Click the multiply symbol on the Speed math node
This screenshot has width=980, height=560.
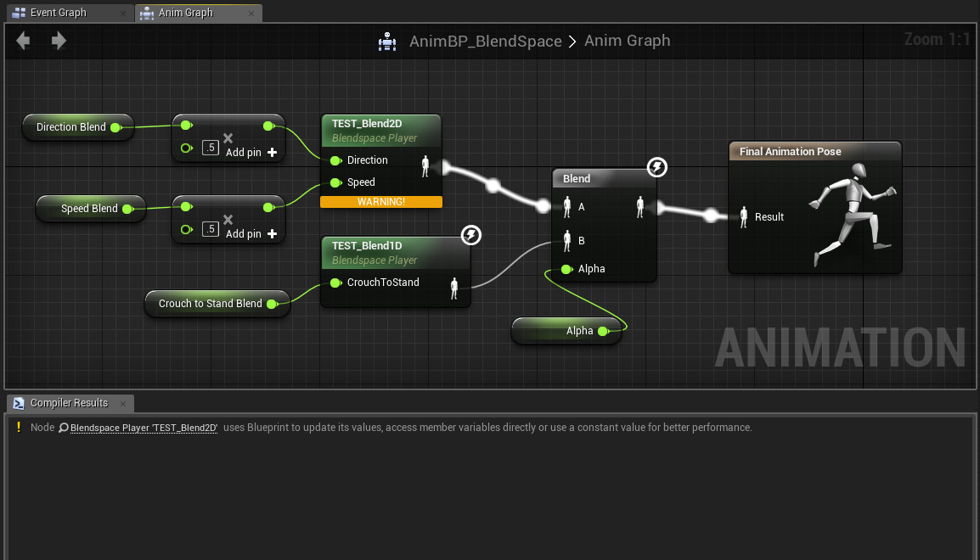tap(228, 220)
